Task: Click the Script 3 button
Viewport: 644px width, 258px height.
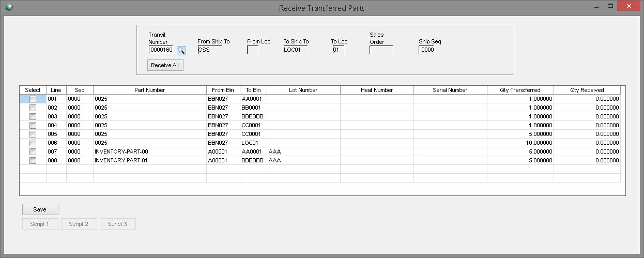Action: pos(117,224)
